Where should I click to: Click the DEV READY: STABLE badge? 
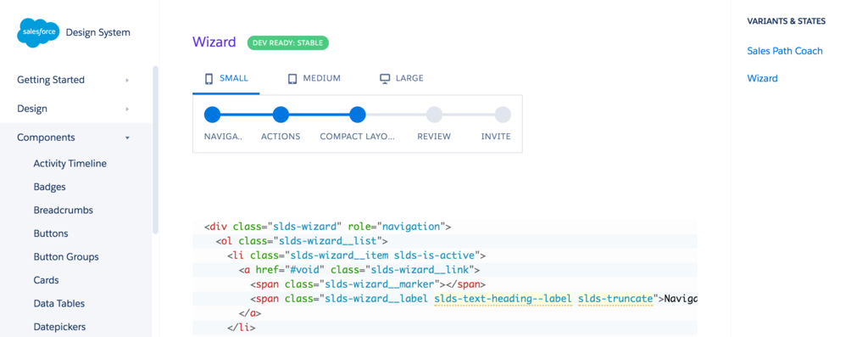[288, 42]
